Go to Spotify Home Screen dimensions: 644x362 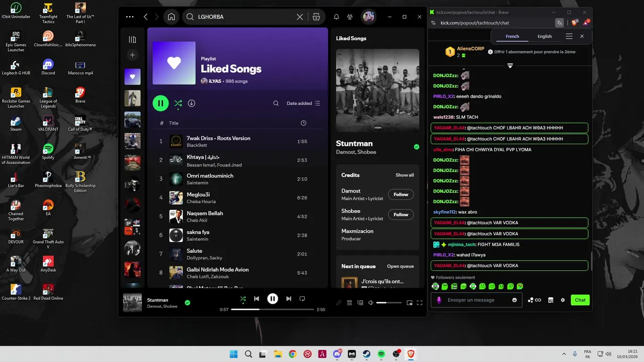pos(172,17)
